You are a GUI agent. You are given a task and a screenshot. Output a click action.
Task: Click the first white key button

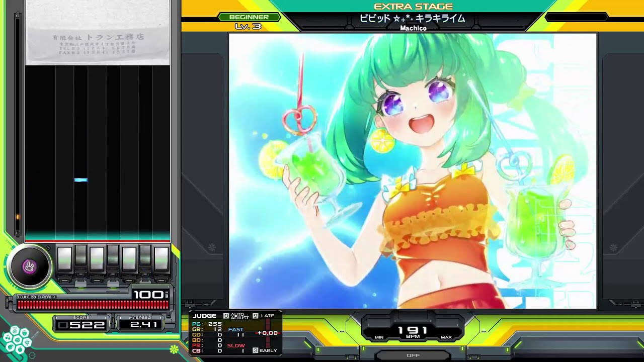pyautogui.click(x=65, y=258)
